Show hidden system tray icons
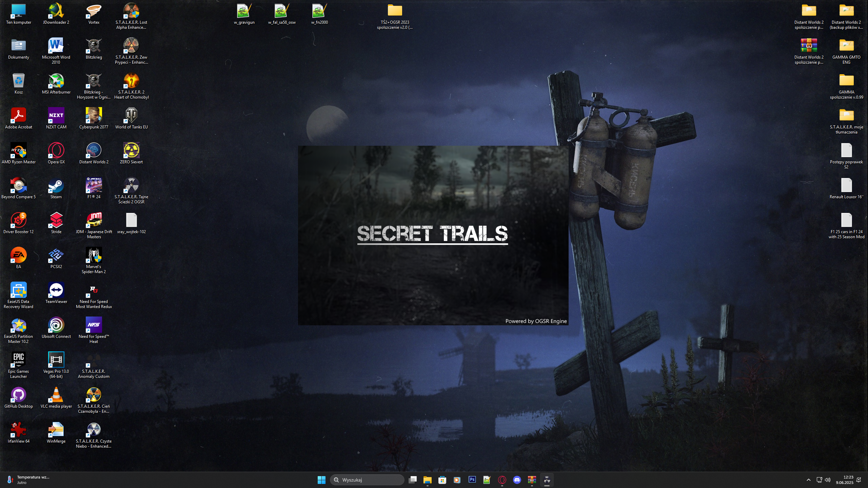Image resolution: width=868 pixels, height=488 pixels. point(808,480)
